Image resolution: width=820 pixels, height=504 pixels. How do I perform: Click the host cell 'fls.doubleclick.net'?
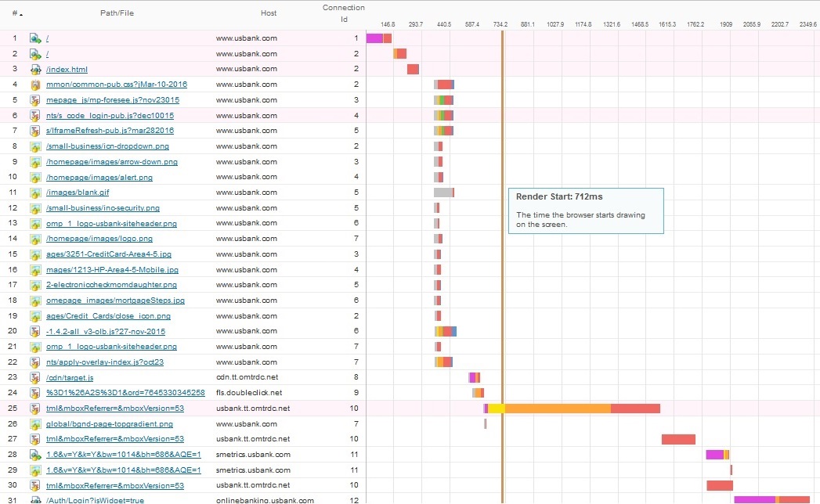[249, 393]
